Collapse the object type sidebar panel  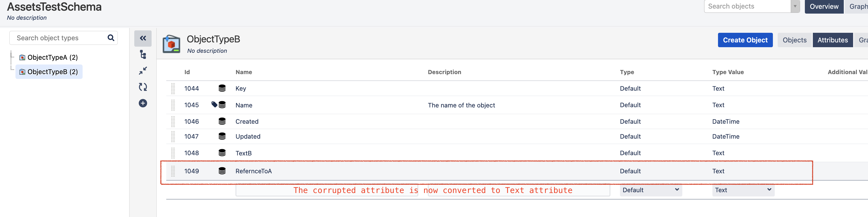[143, 38]
